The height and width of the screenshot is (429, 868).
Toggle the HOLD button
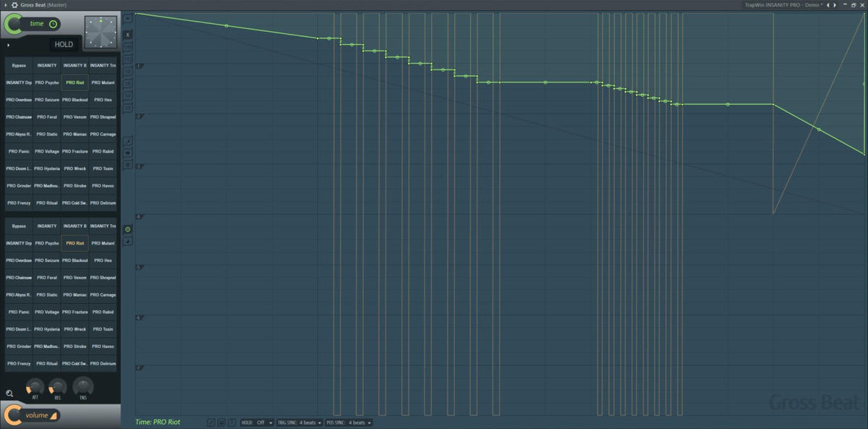click(x=64, y=44)
